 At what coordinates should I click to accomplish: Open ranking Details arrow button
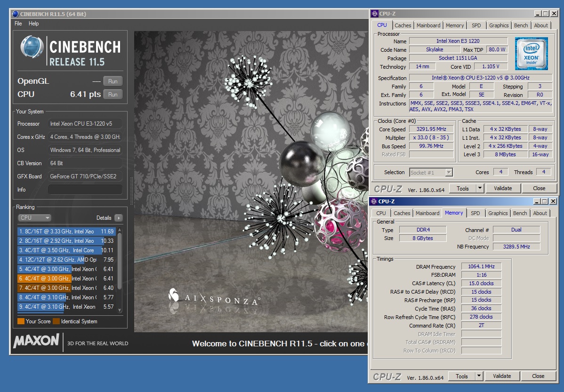(118, 218)
